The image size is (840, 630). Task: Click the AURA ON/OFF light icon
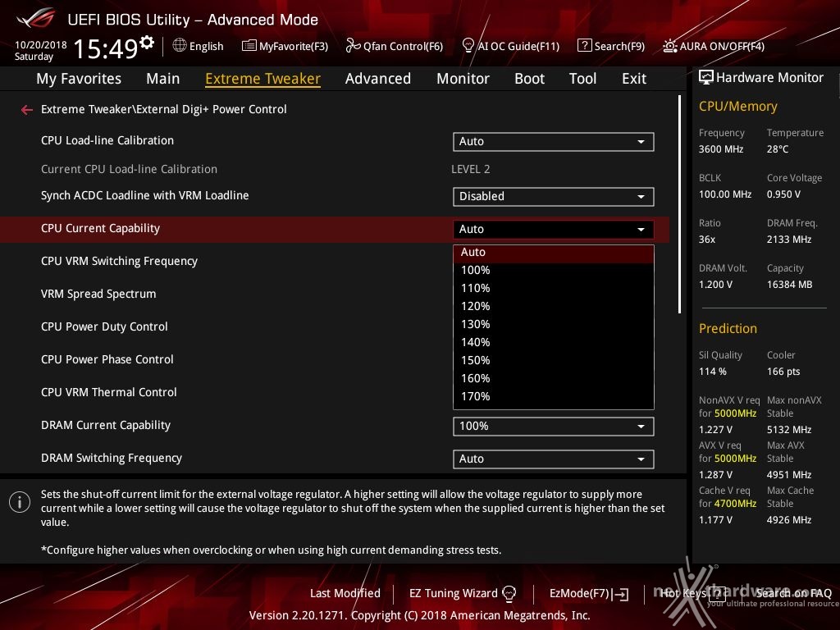670,46
